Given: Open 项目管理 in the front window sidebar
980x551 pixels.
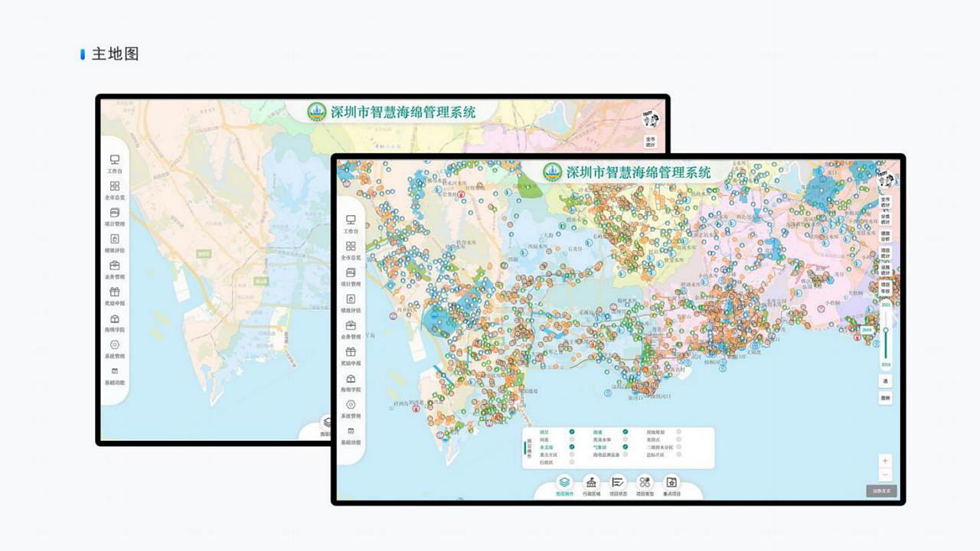Looking at the screenshot, I should click(351, 276).
